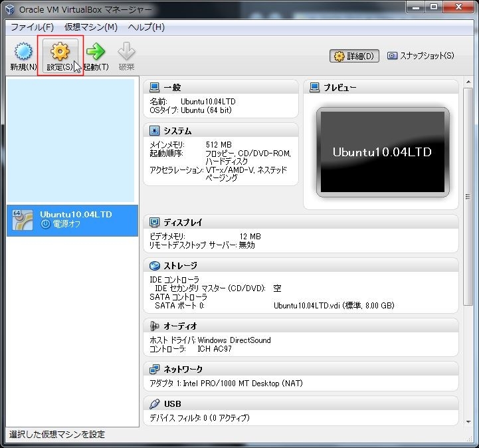Click the Ubuntu (64 bit) OS type text

pos(206,110)
